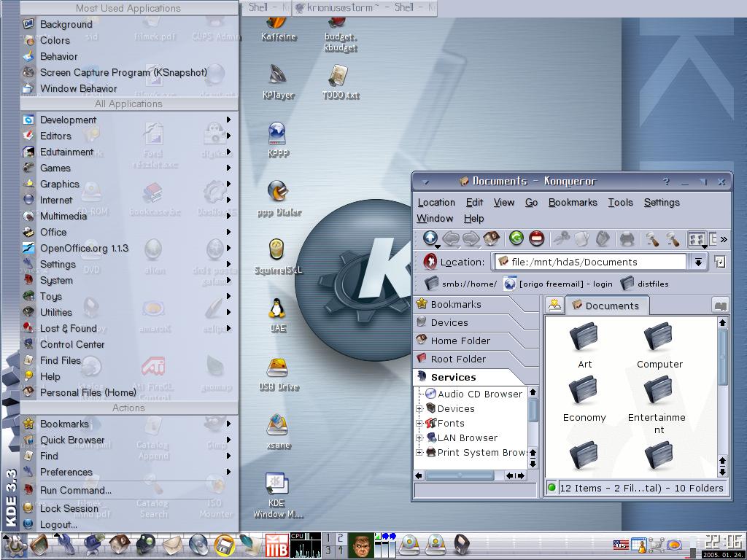Click the Go button next to location field
The image size is (747, 560).
720,262
